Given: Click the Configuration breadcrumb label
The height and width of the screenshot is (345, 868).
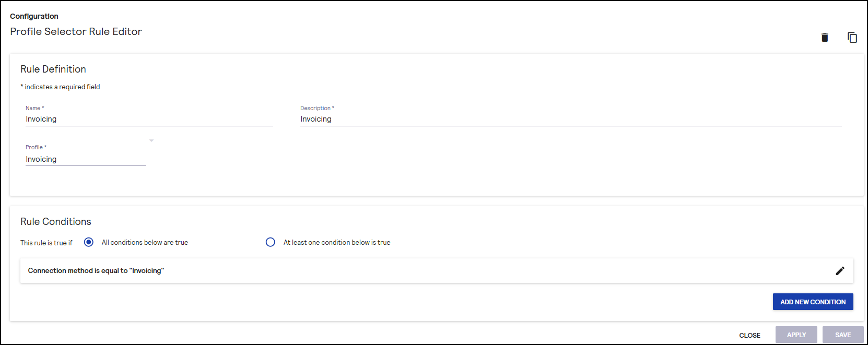Looking at the screenshot, I should [34, 16].
